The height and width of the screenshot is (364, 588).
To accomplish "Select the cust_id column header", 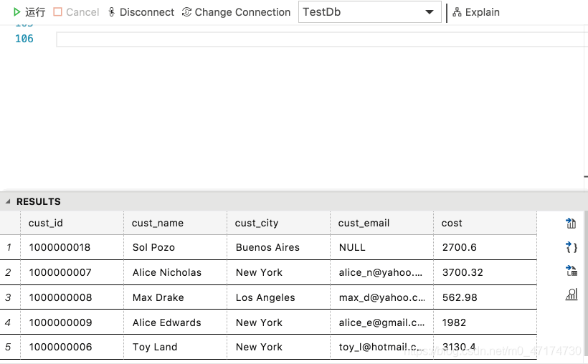I will [72, 223].
